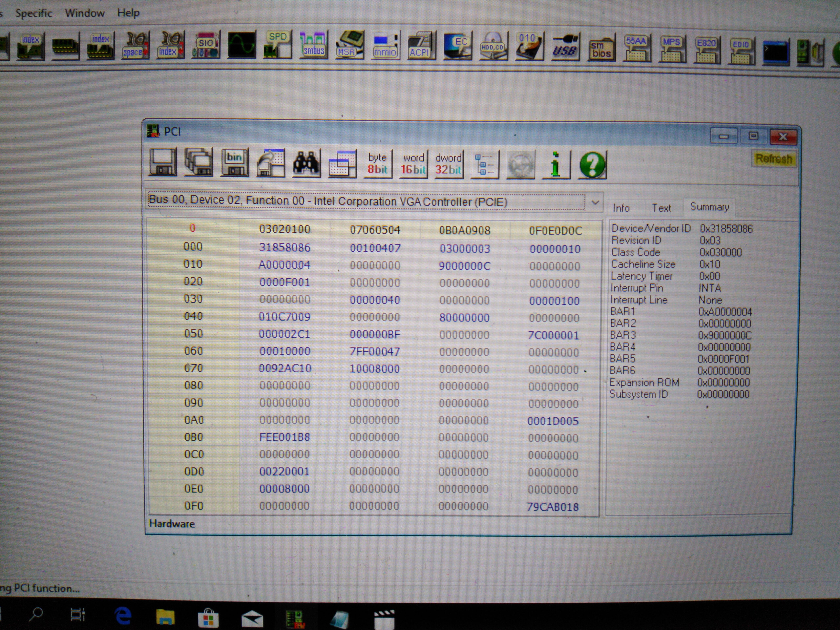Viewport: 840px width, 630px height.
Task: Expand the PCI device selection dropdown
Action: tap(595, 202)
